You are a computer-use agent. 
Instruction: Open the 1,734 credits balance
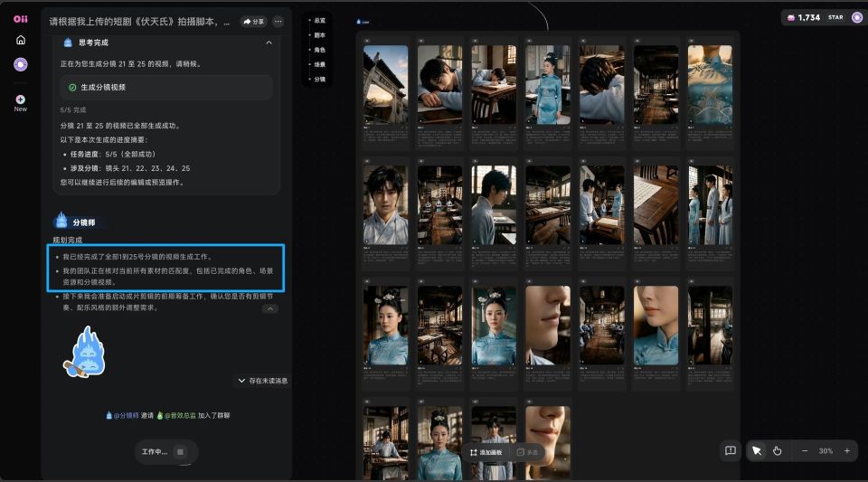click(x=804, y=18)
